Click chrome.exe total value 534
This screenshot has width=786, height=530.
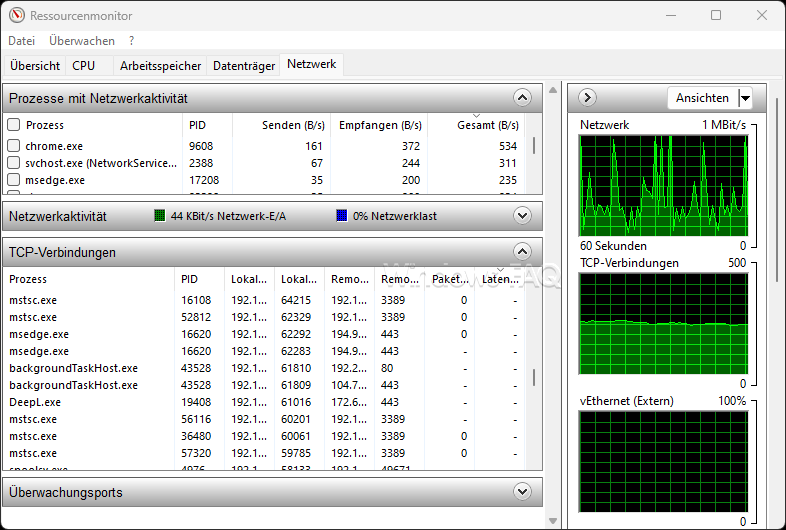pyautogui.click(x=508, y=146)
